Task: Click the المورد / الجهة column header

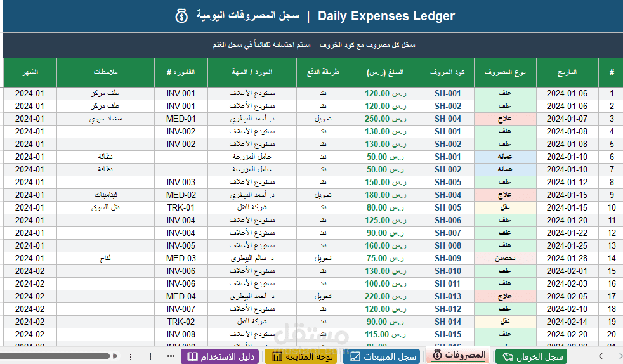Action: point(252,72)
